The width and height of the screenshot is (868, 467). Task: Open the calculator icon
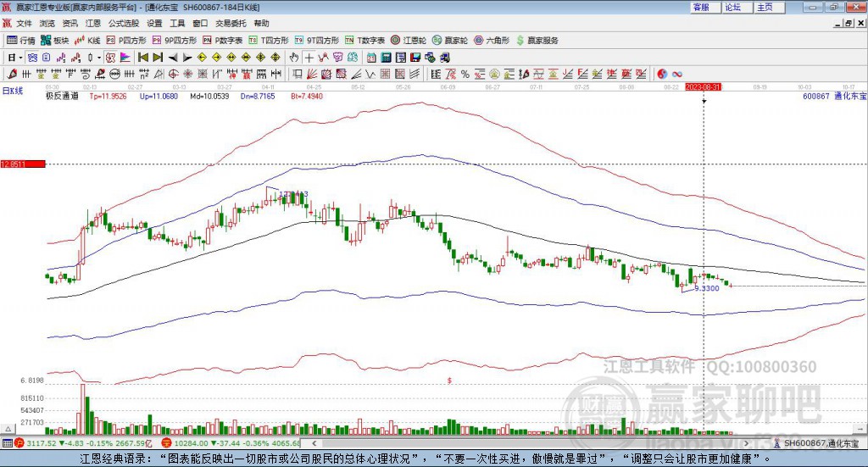coord(386,58)
